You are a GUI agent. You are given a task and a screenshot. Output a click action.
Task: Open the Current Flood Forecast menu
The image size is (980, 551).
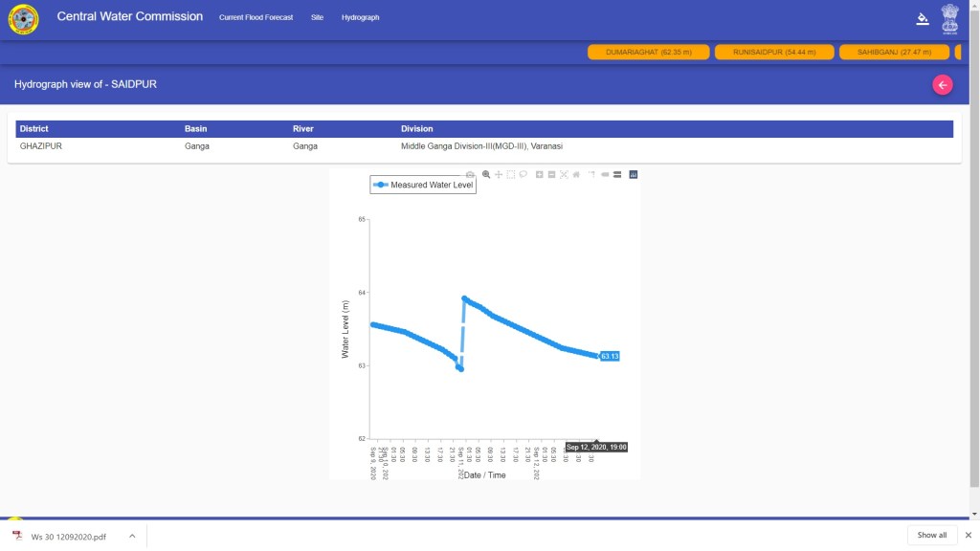tap(256, 17)
